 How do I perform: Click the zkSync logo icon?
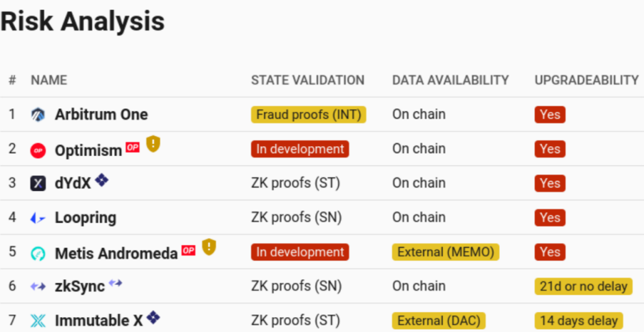[x=38, y=287]
